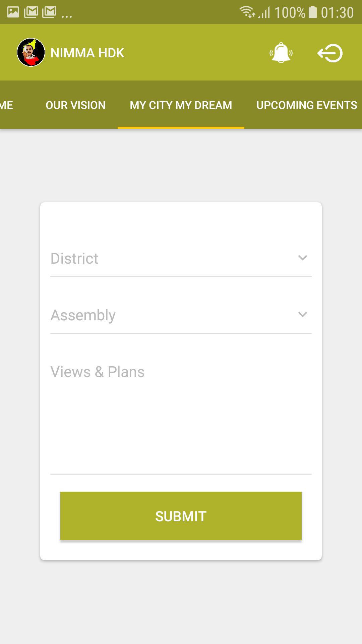The height and width of the screenshot is (644, 362).
Task: Switch to the Upcoming Events tab
Action: tap(306, 105)
